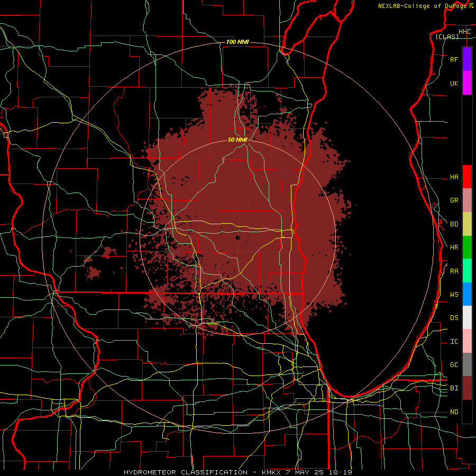Image resolution: width=476 pixels, height=476 pixels.
Task: Click the GR pink-brown color swatch
Action: tap(467, 200)
